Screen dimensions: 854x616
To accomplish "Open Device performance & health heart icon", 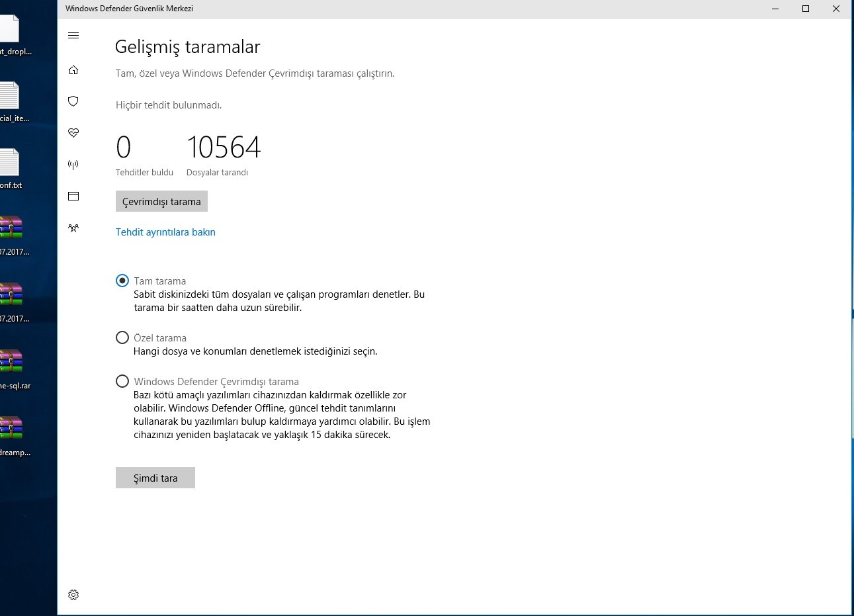I will (x=73, y=133).
